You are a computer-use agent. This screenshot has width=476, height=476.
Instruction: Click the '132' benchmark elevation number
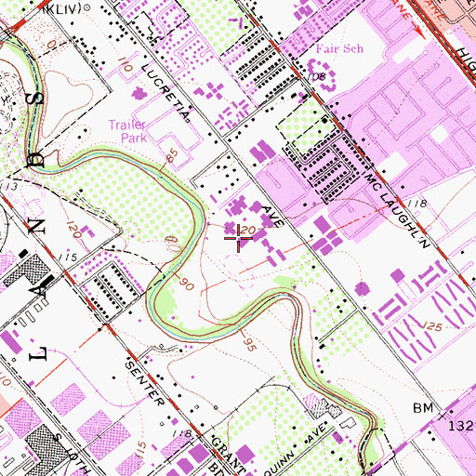point(460,426)
